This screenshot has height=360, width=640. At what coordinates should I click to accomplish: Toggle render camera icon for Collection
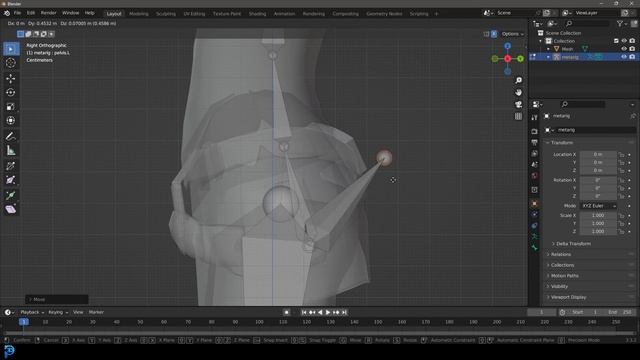tap(632, 41)
